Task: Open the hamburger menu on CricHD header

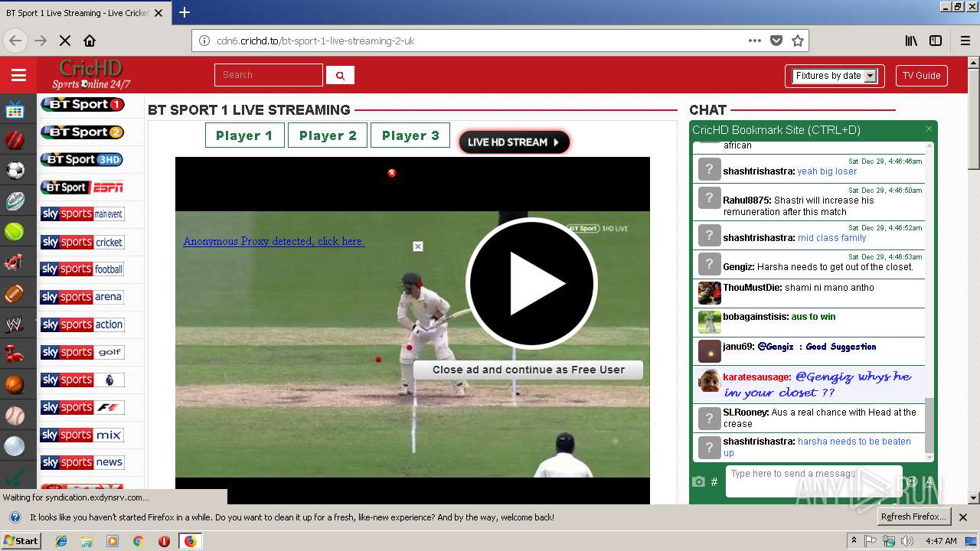Action: pyautogui.click(x=18, y=75)
